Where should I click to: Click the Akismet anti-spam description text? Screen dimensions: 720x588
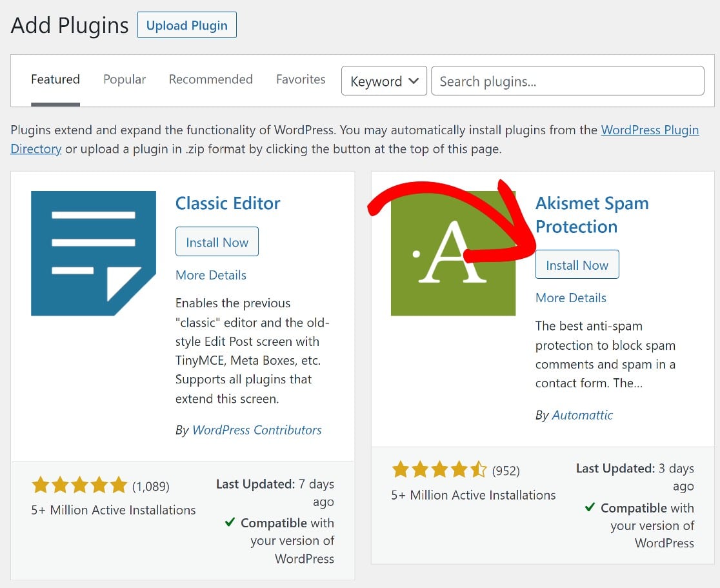tap(605, 354)
